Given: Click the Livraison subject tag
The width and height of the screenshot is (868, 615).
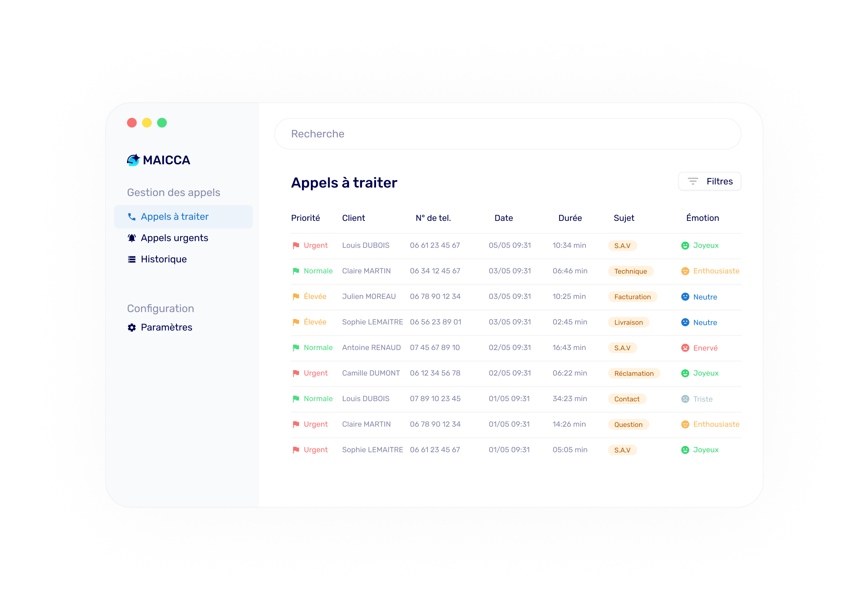Looking at the screenshot, I should [x=629, y=322].
